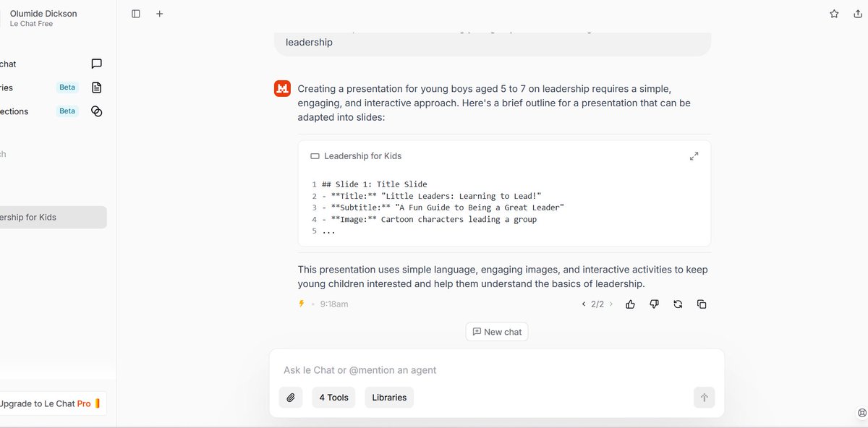The image size is (868, 428).
Task: Click the 9:18am timestamp
Action: [333, 304]
